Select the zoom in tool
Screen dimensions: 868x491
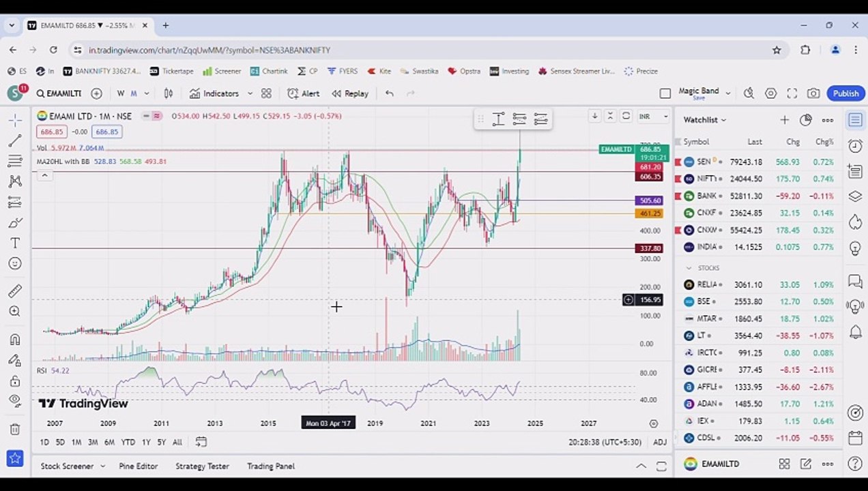coord(14,312)
